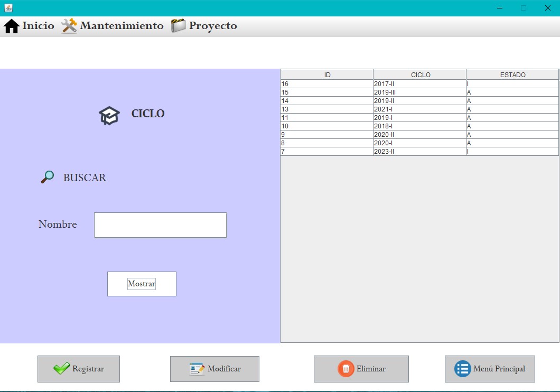Select the row with ID 13
This screenshot has height=392, width=560.
tap(419, 109)
